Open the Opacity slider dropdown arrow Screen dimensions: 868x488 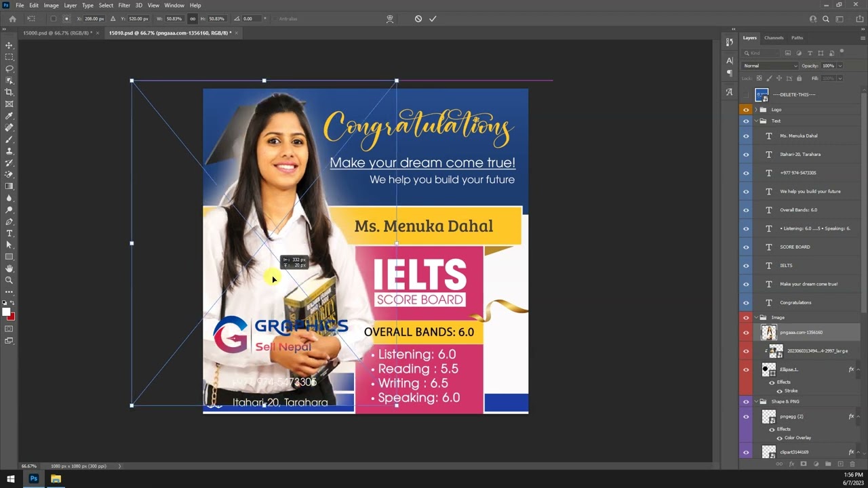click(x=840, y=66)
